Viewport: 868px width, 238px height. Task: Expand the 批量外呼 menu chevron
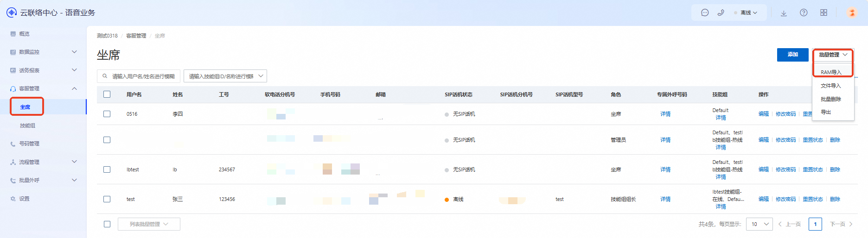(74, 181)
